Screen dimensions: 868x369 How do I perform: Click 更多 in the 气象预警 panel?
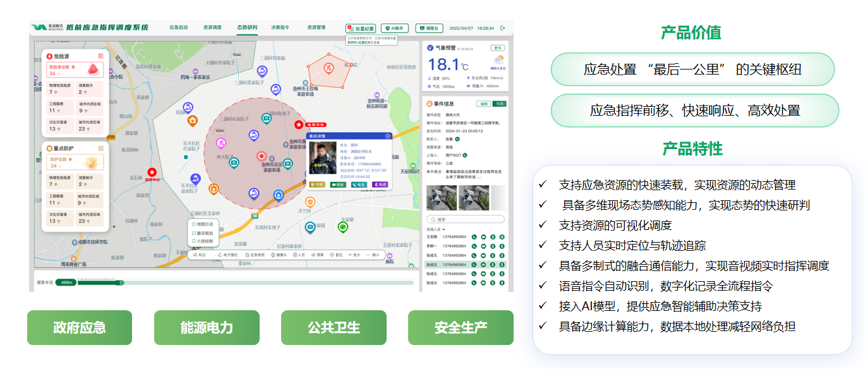[498, 48]
